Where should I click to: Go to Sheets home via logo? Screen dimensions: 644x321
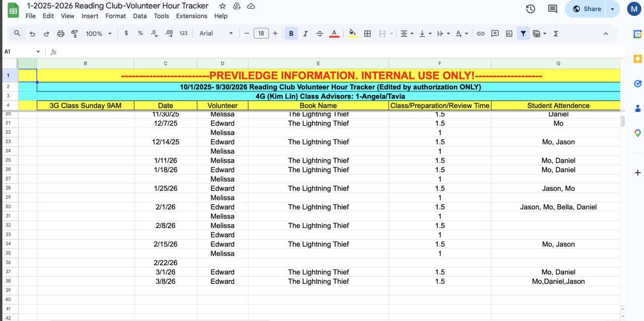point(14,10)
